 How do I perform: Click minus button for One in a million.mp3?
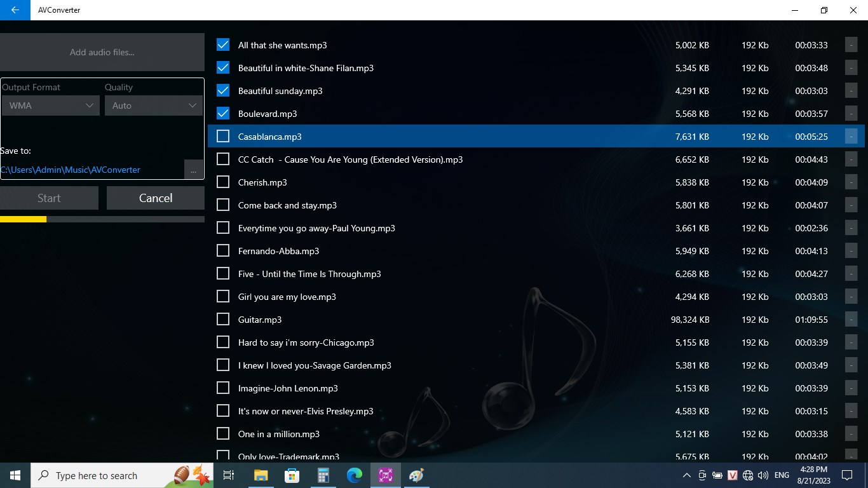851,434
